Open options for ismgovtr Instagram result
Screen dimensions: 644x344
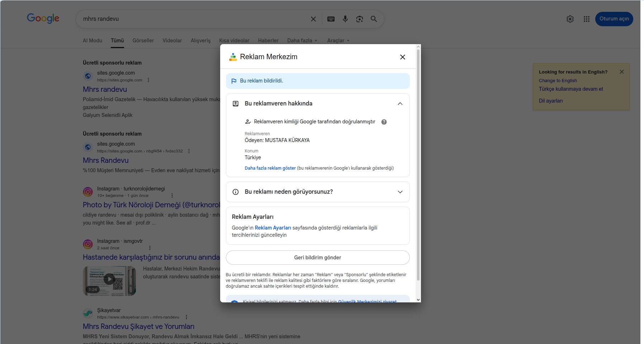coord(150,248)
